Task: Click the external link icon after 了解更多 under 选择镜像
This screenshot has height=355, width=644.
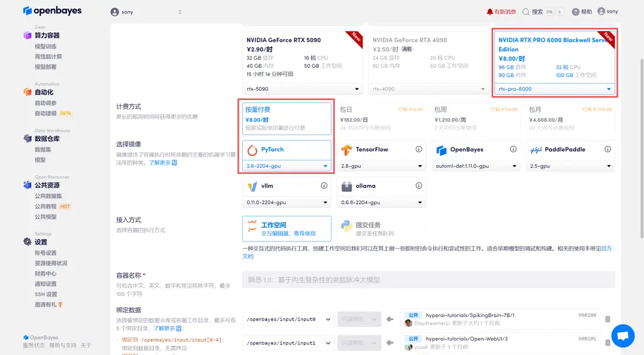Action: click(x=175, y=163)
